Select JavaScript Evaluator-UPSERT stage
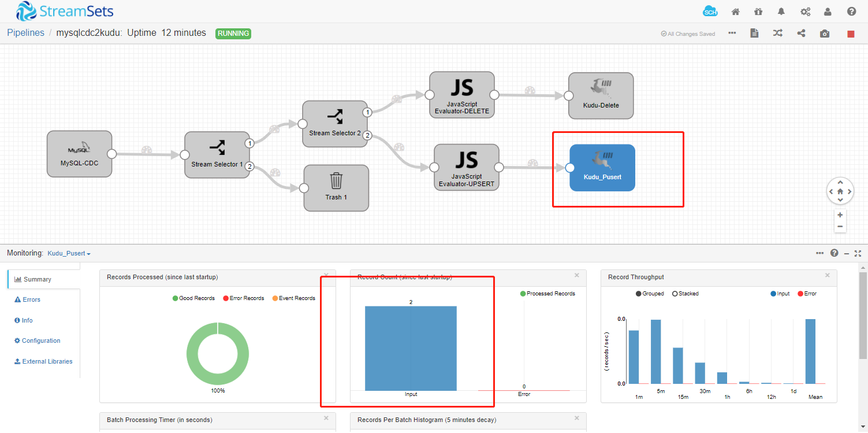Image resolution: width=868 pixels, height=433 pixels. tap(467, 167)
